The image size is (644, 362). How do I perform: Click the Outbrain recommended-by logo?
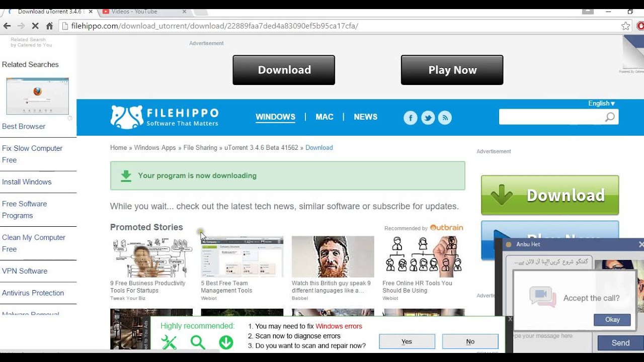coord(446,228)
